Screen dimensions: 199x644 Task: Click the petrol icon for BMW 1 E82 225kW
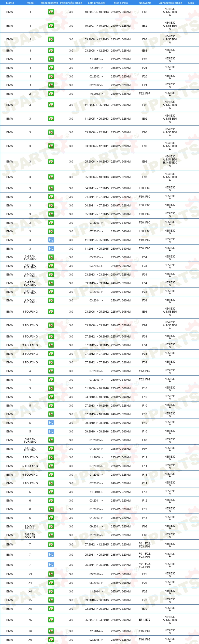[51, 12]
